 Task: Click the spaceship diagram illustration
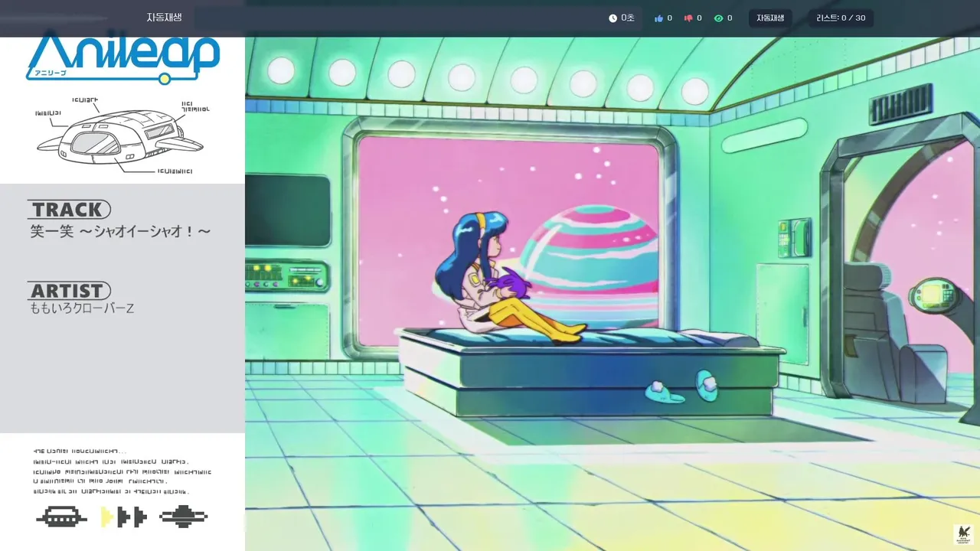[x=120, y=138]
